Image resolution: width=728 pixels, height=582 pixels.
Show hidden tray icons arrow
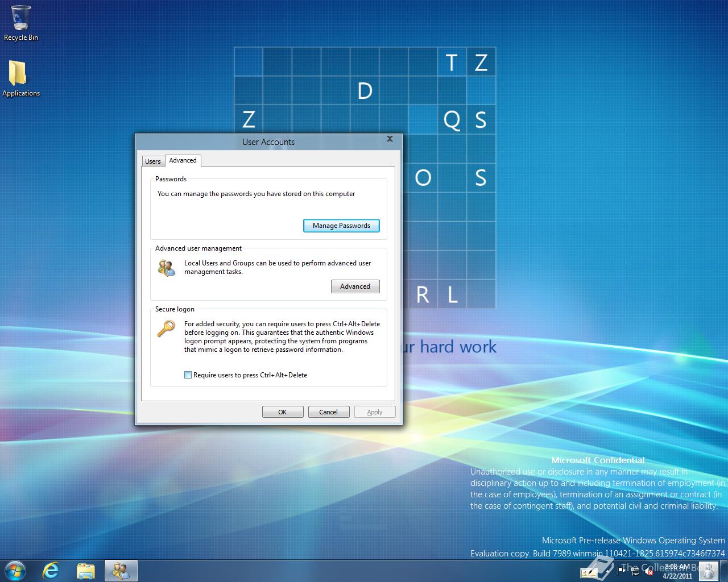coord(607,571)
